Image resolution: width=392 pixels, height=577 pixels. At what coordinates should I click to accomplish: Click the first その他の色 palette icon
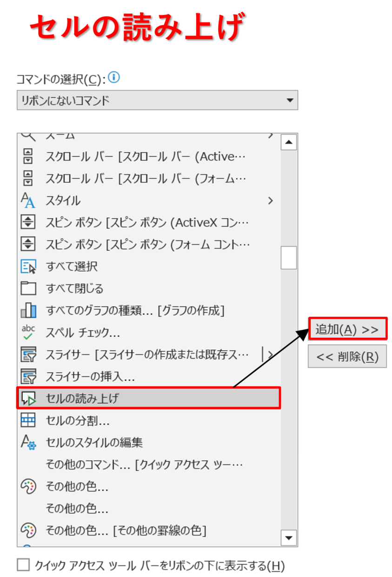point(28,486)
